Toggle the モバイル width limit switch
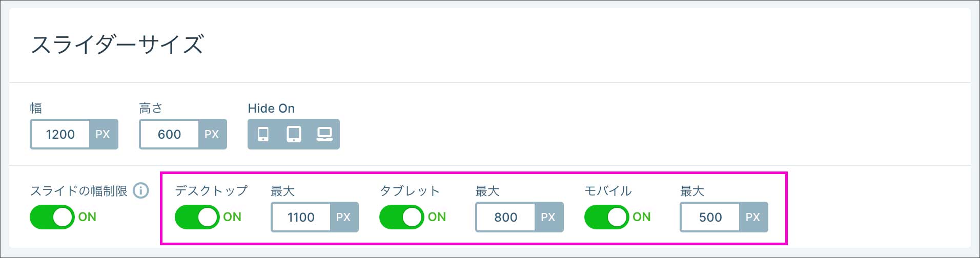The width and height of the screenshot is (980, 258). point(607,217)
